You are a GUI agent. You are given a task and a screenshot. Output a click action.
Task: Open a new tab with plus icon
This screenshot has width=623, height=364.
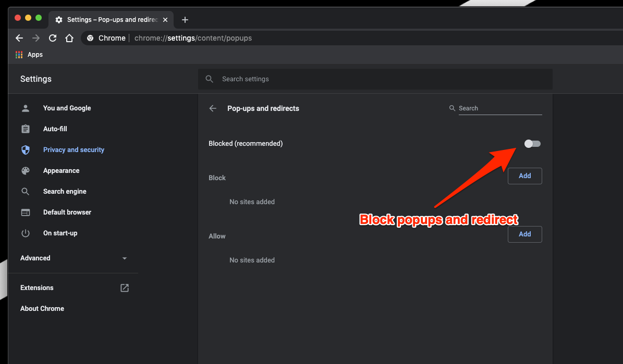[185, 20]
